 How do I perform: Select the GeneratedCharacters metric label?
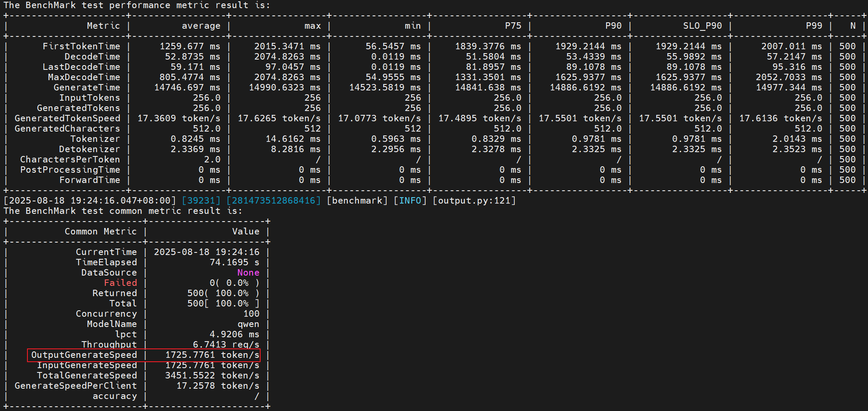pos(67,129)
